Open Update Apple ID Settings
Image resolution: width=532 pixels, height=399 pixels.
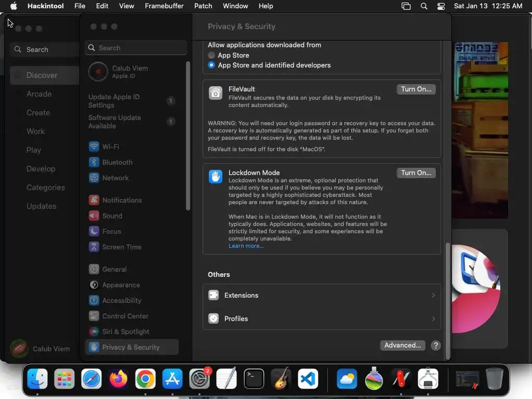coord(131,101)
